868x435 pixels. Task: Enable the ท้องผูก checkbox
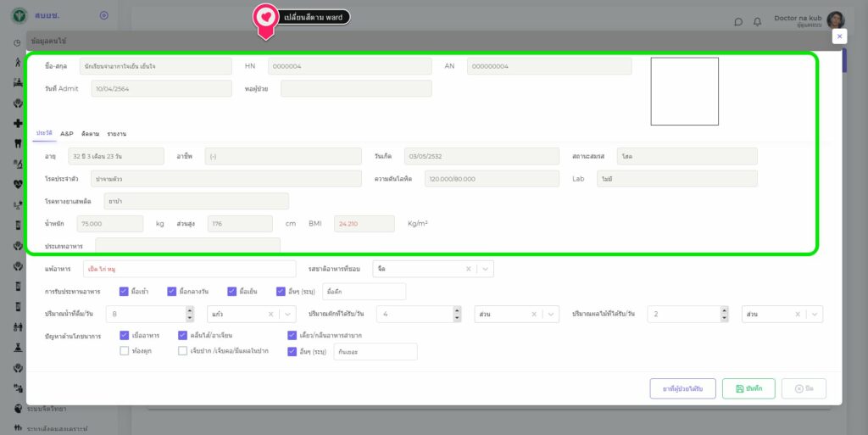coord(125,350)
